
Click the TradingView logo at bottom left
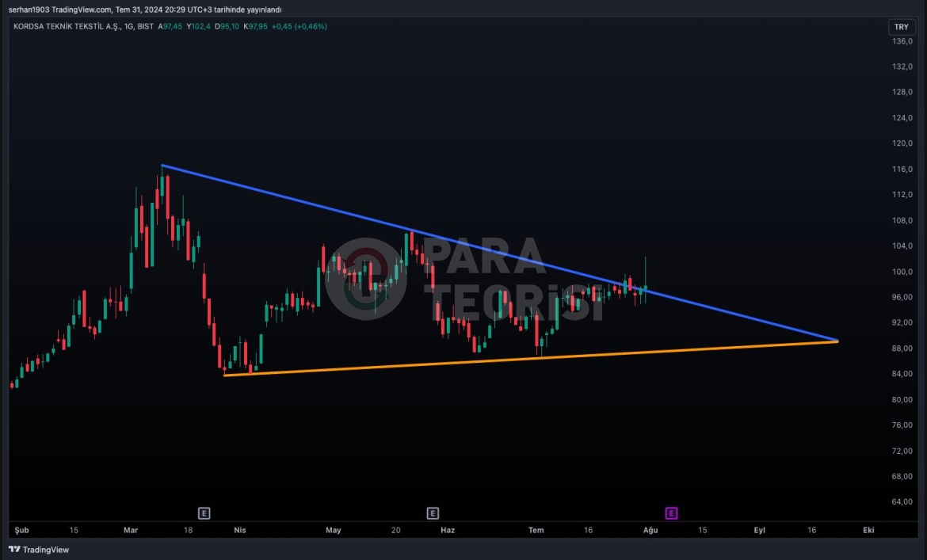39,550
